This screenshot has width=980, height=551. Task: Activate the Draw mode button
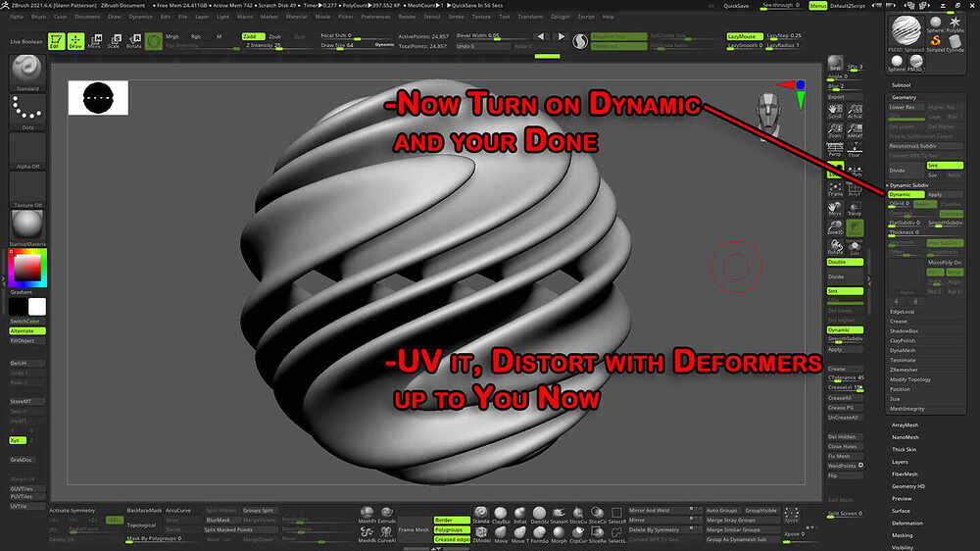click(x=75, y=42)
